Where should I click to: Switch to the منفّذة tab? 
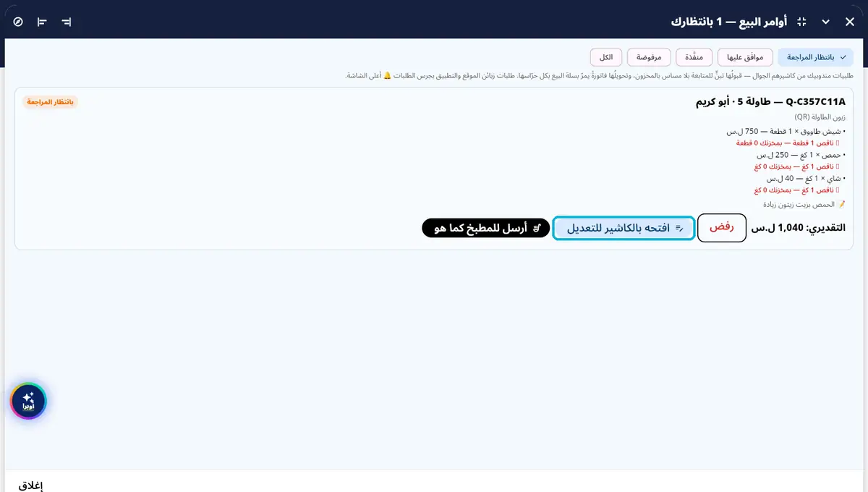pyautogui.click(x=694, y=57)
